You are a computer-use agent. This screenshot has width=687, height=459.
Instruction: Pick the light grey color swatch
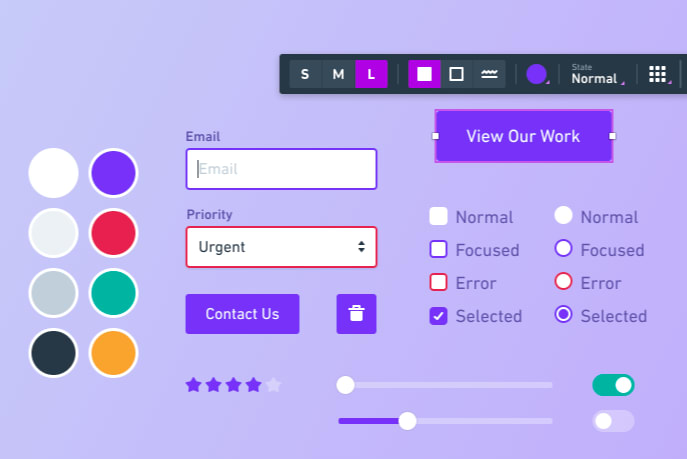[53, 233]
